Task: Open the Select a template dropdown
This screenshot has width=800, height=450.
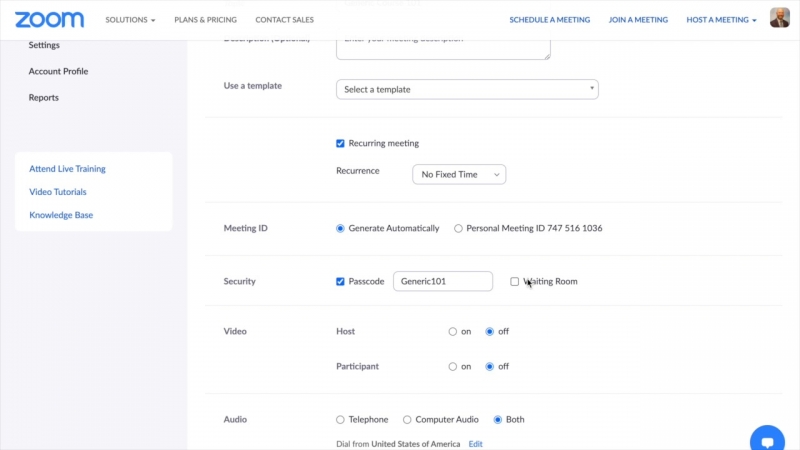Action: [x=467, y=90]
